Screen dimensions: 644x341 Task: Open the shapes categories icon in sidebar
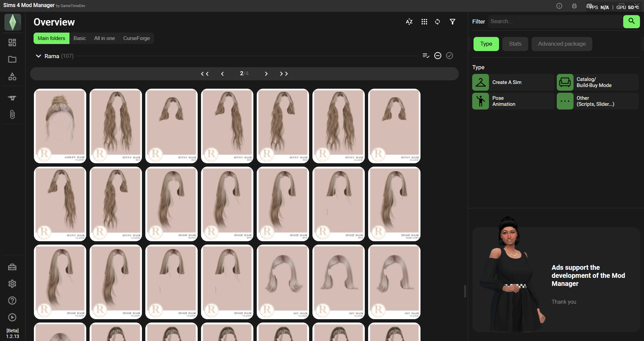(12, 77)
